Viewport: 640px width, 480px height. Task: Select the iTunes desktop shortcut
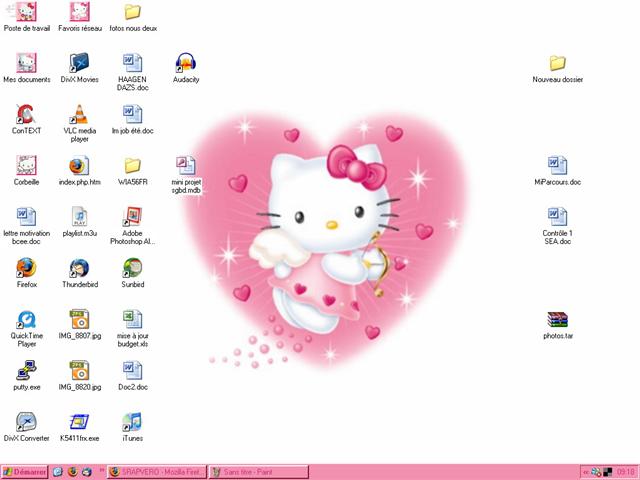tap(132, 422)
